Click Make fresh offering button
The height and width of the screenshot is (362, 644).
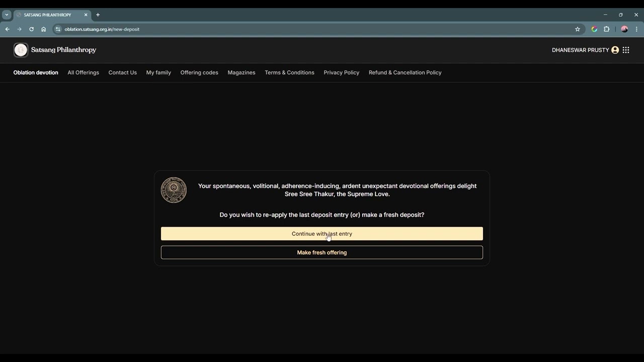pyautogui.click(x=322, y=252)
